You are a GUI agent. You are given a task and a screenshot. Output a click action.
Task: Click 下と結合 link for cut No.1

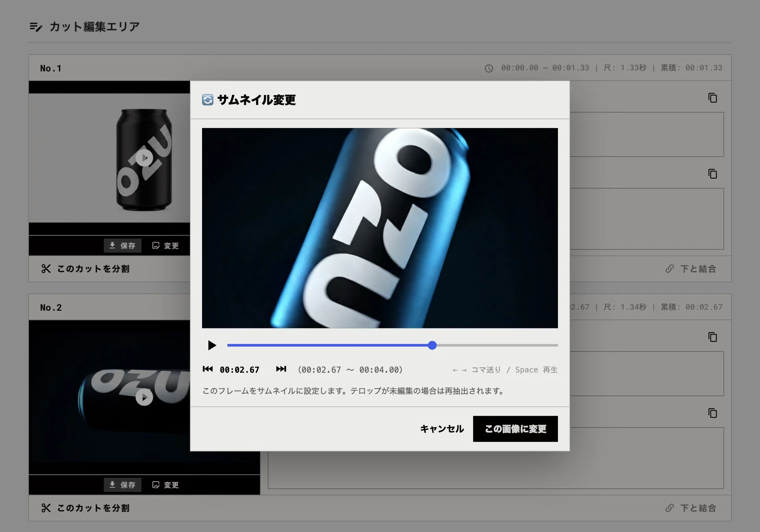pos(691,269)
